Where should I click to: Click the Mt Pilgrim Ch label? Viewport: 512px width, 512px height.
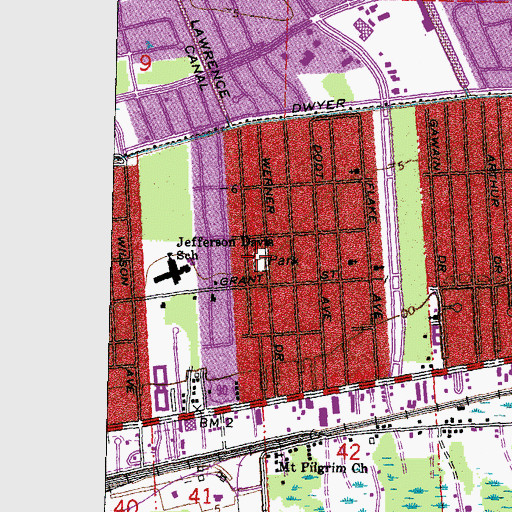(x=323, y=468)
